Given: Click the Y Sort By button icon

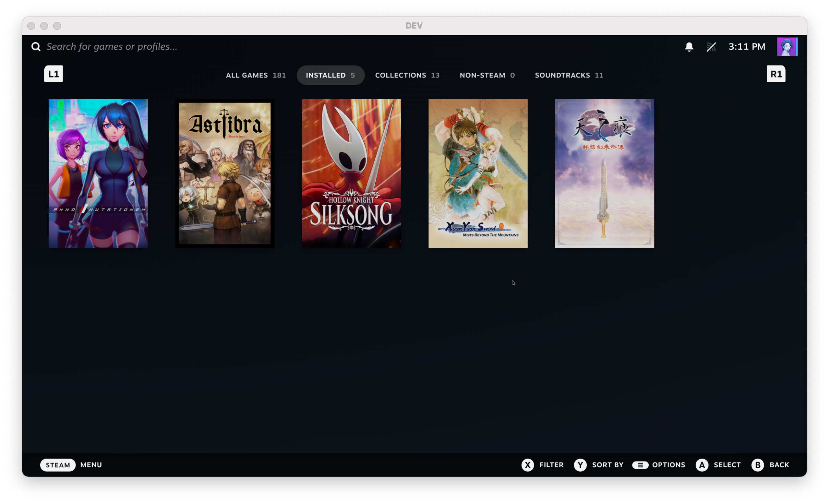Looking at the screenshot, I should point(580,465).
